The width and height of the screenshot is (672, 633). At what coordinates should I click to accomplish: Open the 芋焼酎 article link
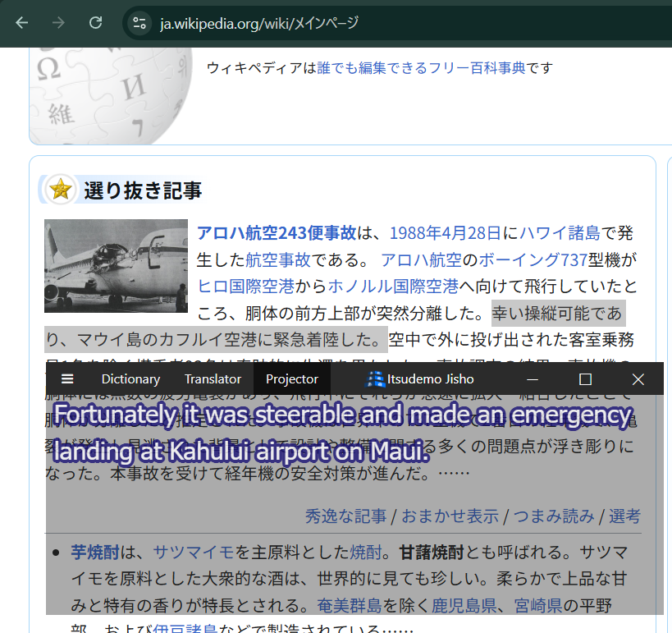coord(95,553)
